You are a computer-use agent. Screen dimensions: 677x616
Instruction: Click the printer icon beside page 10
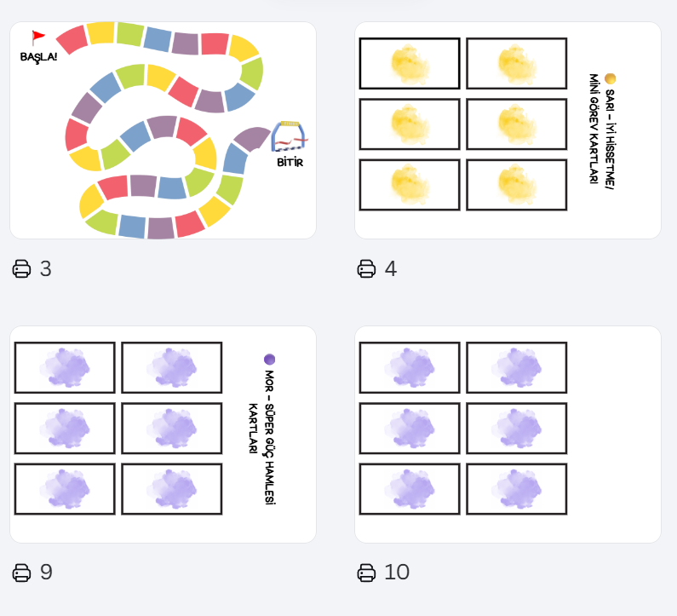366,573
